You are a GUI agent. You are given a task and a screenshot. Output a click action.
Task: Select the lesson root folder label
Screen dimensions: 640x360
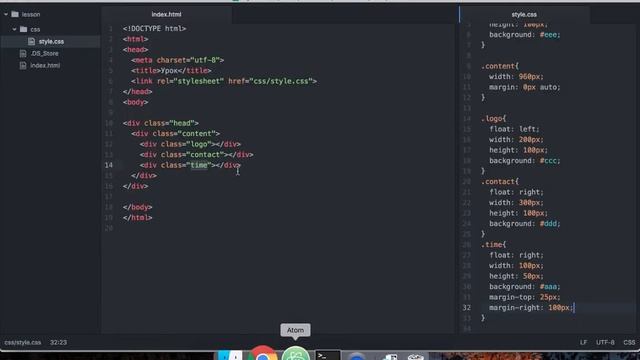coord(31,14)
